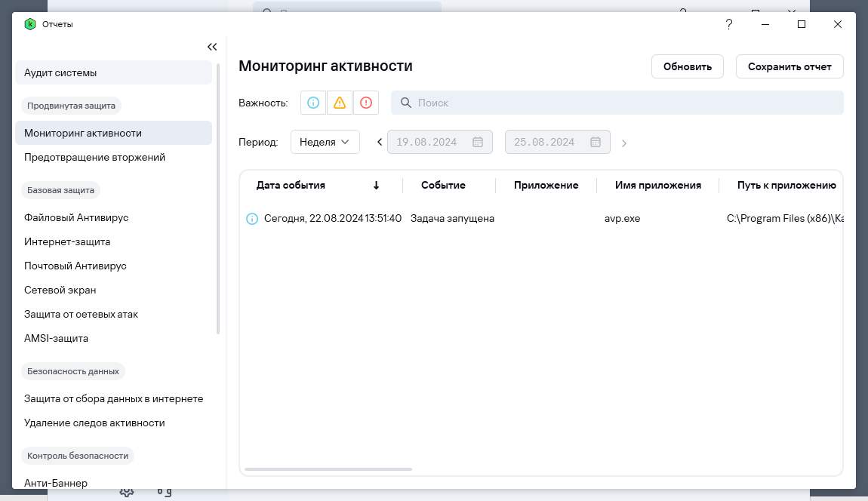
Task: Click the help question mark icon
Action: pos(729,24)
